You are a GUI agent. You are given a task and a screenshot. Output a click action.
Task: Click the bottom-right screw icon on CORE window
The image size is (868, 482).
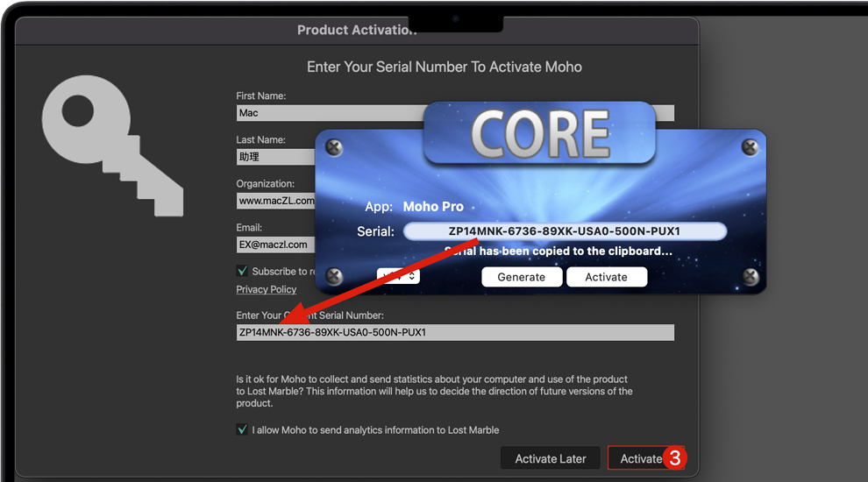tap(750, 277)
